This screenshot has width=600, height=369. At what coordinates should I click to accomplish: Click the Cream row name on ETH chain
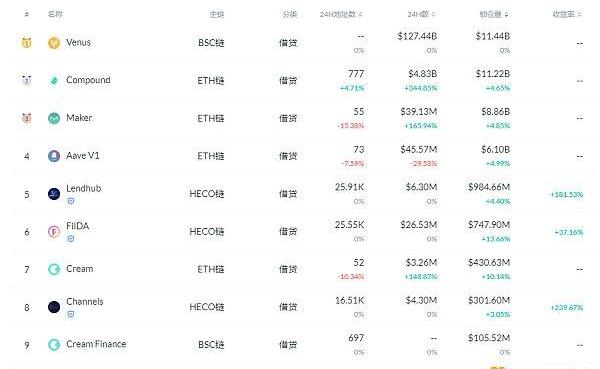[x=80, y=269]
